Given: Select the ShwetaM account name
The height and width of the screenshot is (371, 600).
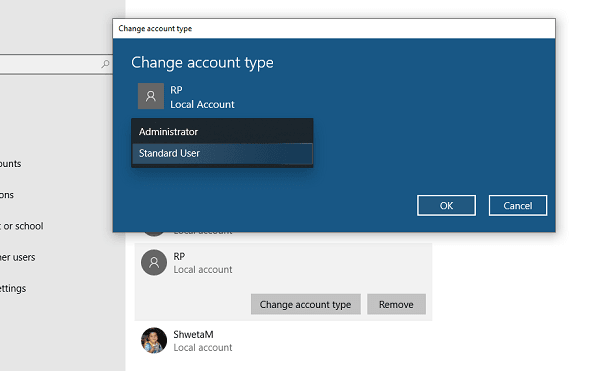Looking at the screenshot, I should [x=193, y=334].
